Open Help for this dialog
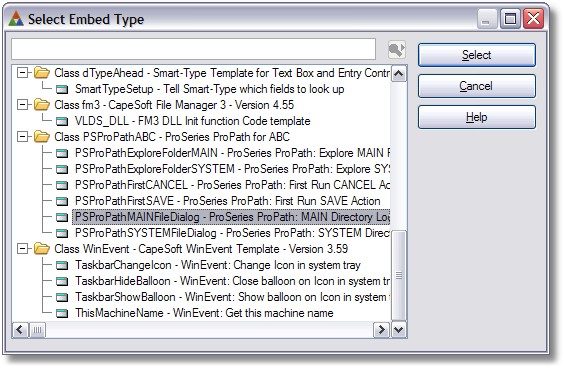This screenshot has height=369, width=564. coord(477,117)
